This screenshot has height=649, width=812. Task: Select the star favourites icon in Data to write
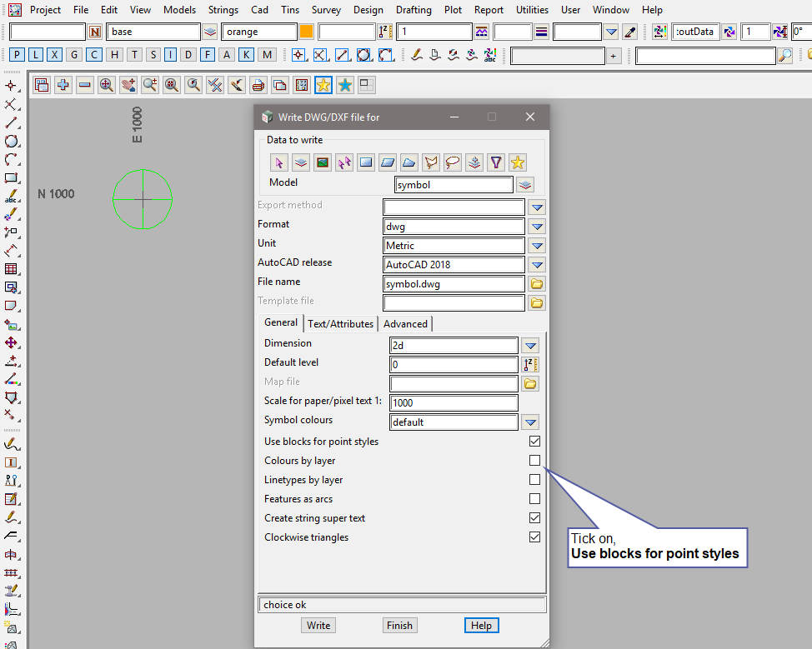tap(518, 162)
